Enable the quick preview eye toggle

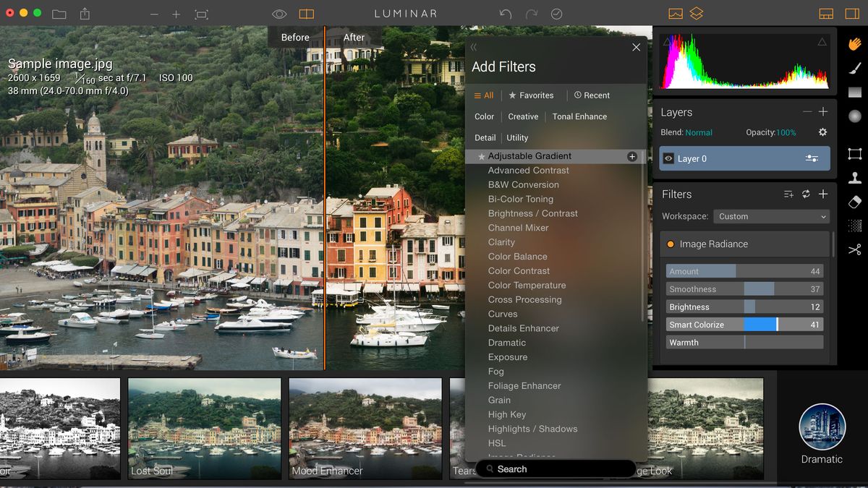[279, 13]
